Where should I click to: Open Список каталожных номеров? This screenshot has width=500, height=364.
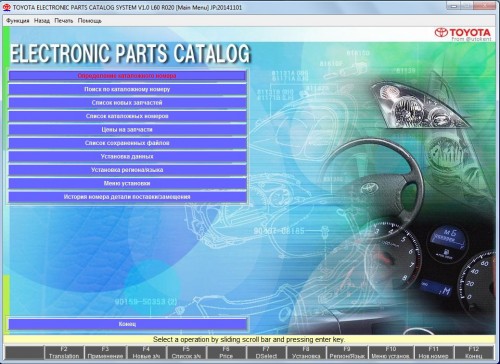127,116
